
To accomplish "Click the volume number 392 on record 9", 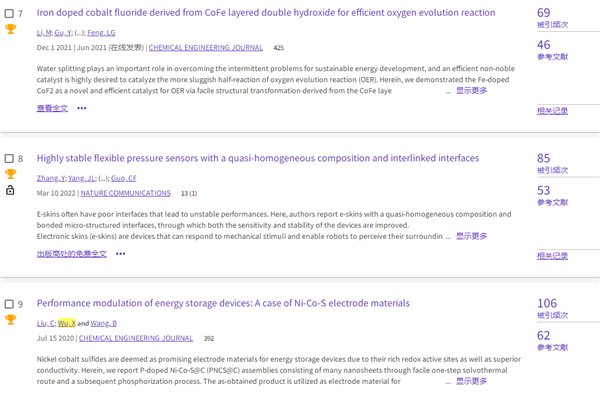I will 209,339.
